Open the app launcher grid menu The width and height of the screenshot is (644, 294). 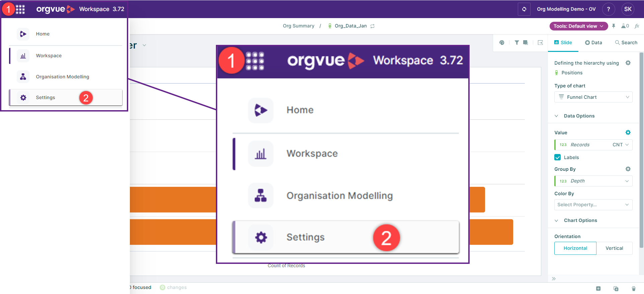click(20, 9)
